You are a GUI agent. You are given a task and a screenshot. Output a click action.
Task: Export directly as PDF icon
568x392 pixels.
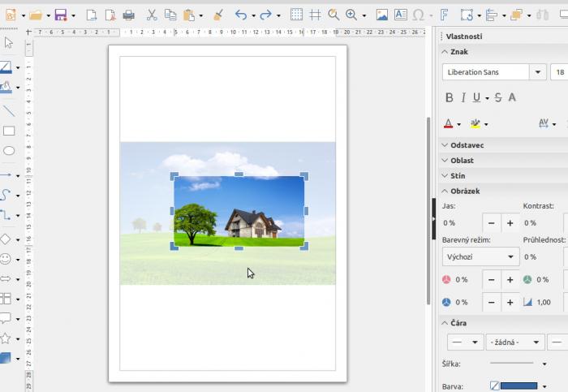pos(110,15)
